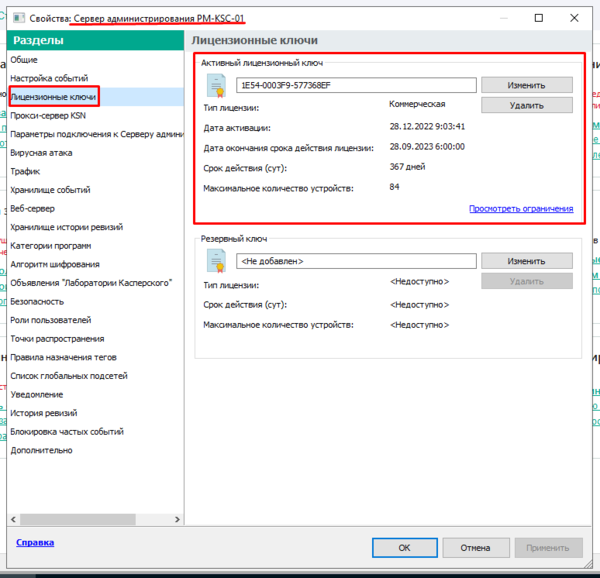Click expiration date 28.09.2023 6:00:00
Screen dimensions: 600x578
pos(427,147)
